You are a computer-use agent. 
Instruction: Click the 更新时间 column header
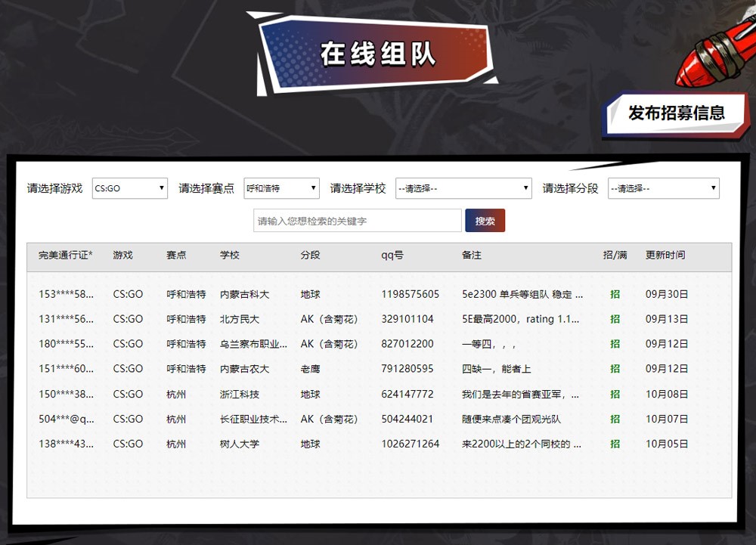pyautogui.click(x=665, y=255)
